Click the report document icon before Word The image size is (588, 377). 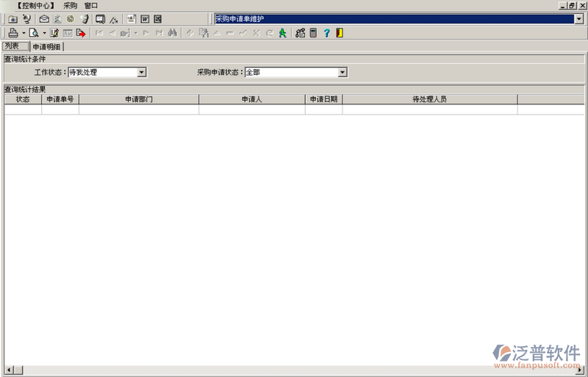point(131,19)
